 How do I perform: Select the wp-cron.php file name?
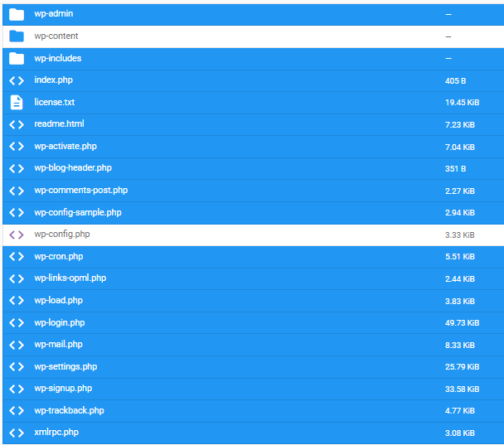click(59, 256)
